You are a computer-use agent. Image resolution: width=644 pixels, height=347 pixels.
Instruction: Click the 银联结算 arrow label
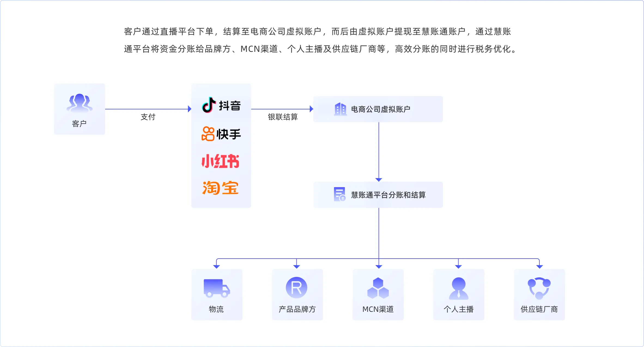coord(283,117)
